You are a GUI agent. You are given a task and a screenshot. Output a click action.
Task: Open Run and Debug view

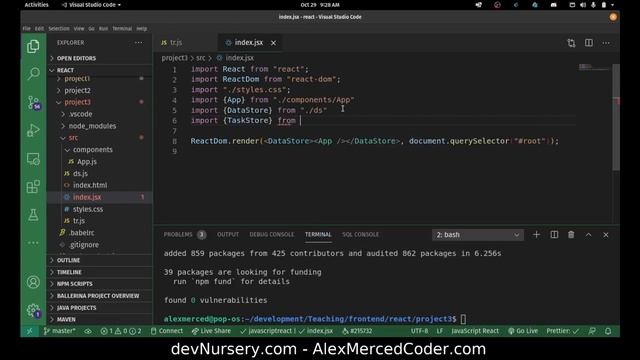tap(33, 131)
